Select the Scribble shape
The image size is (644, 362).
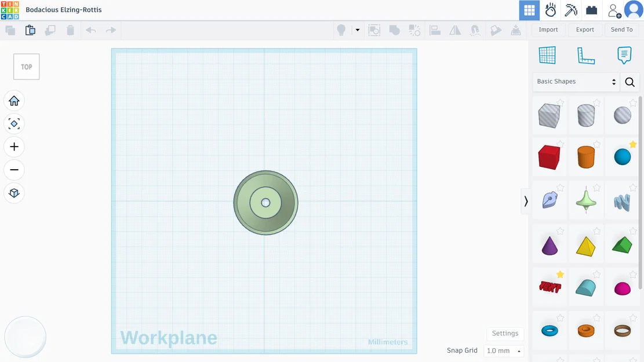pyautogui.click(x=549, y=201)
